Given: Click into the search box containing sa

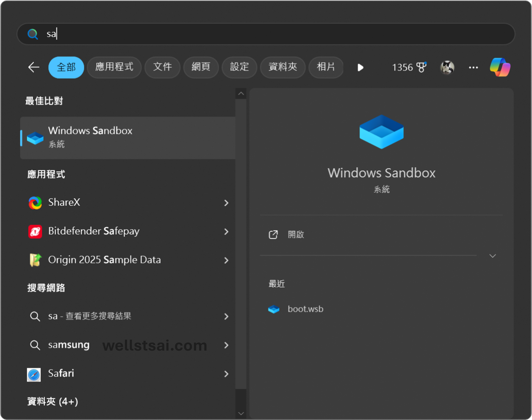Looking at the screenshot, I should click(266, 34).
